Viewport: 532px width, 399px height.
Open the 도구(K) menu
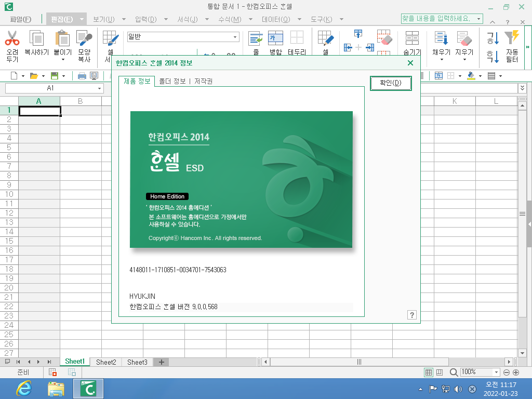click(321, 19)
